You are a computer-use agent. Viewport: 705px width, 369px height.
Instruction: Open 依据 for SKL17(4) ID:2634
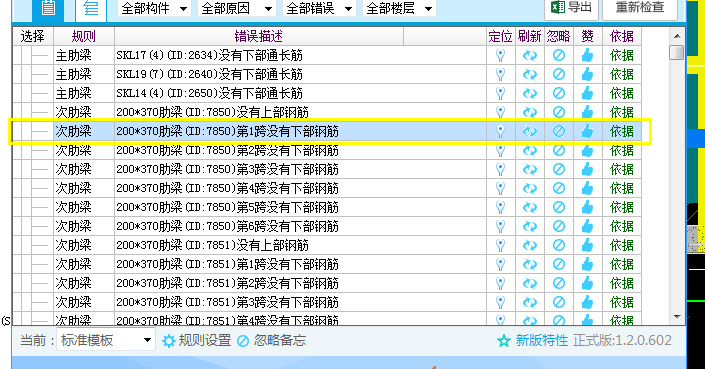pos(622,55)
